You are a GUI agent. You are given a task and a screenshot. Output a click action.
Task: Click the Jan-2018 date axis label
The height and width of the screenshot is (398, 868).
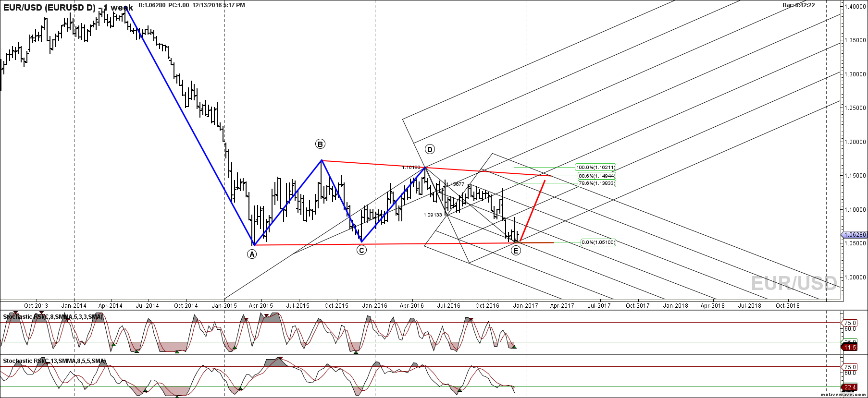676,306
